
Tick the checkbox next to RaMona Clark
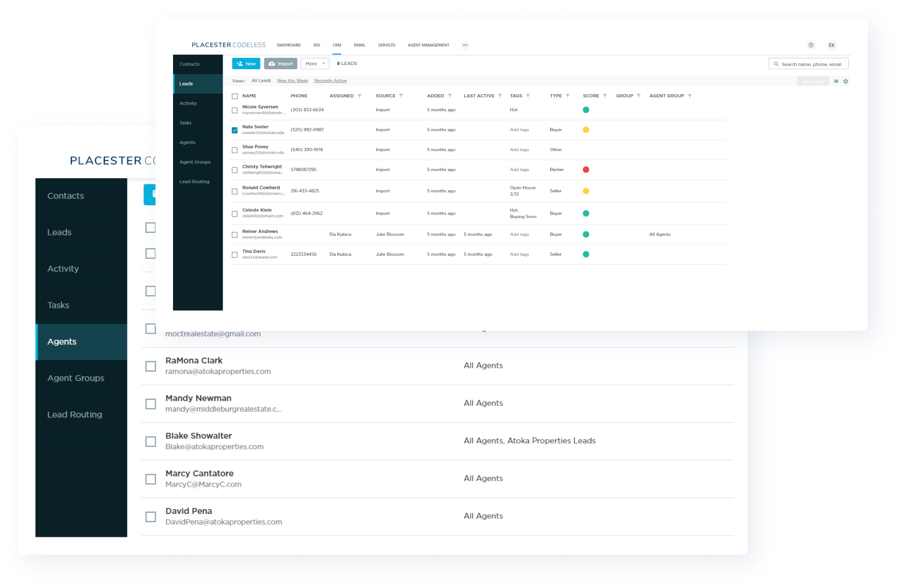151,366
